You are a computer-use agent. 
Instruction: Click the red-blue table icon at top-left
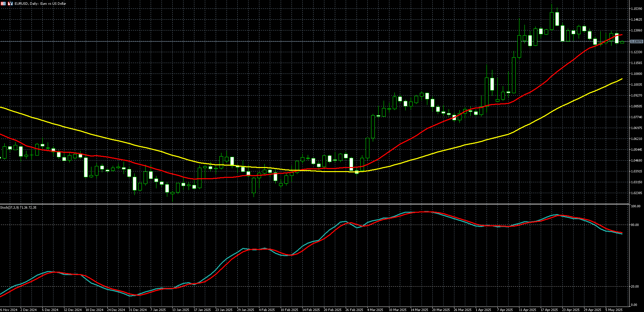click(x=3, y=3)
